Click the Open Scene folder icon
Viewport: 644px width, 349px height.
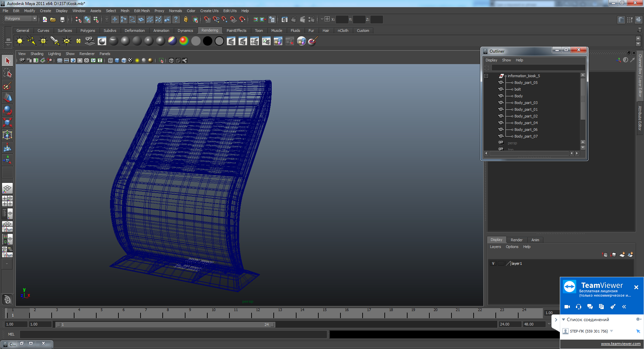click(x=53, y=20)
